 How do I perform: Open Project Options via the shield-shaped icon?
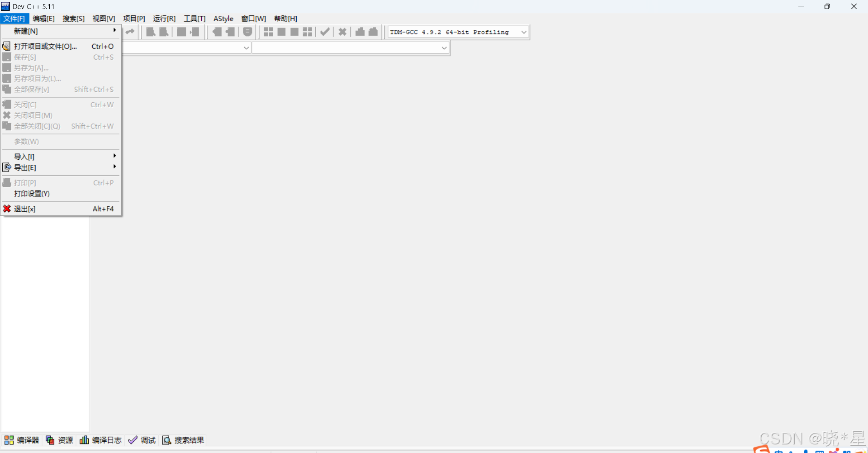[247, 32]
